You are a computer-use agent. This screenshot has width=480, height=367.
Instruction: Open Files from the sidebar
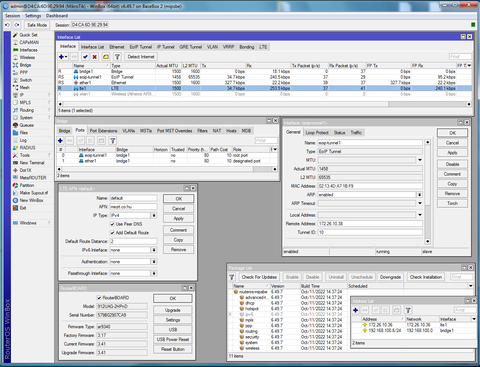(x=24, y=133)
